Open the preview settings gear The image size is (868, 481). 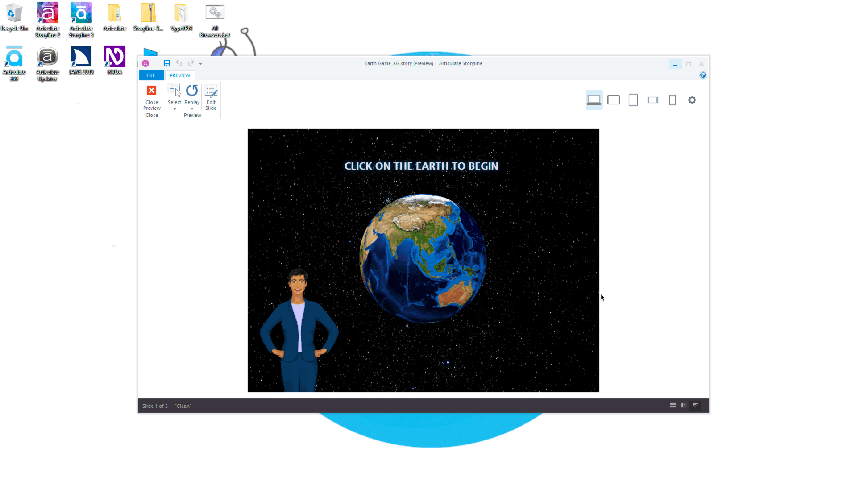click(692, 100)
